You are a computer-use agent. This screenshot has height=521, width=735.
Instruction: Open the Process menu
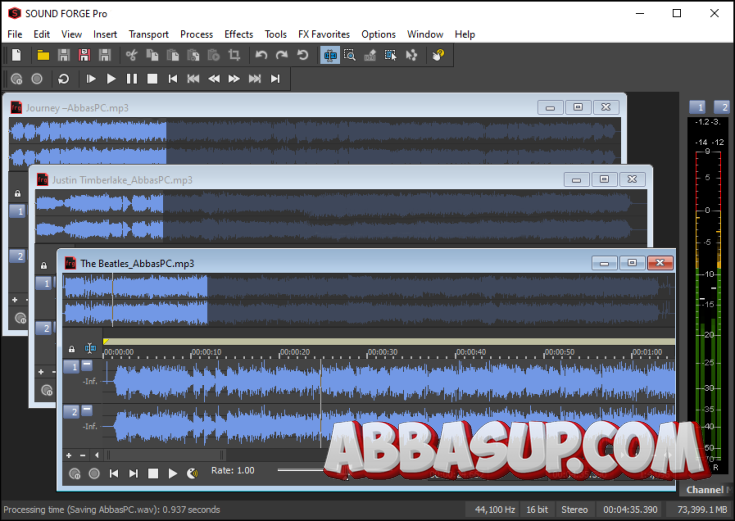click(x=196, y=34)
